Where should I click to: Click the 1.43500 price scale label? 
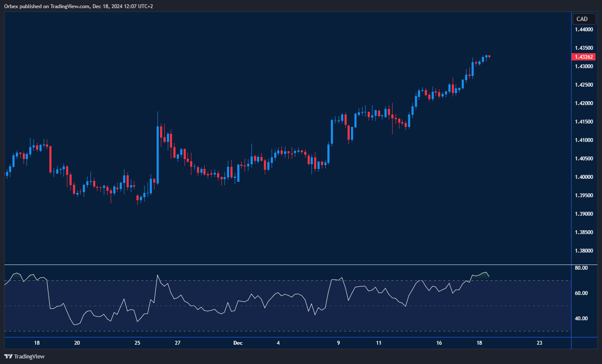click(584, 48)
